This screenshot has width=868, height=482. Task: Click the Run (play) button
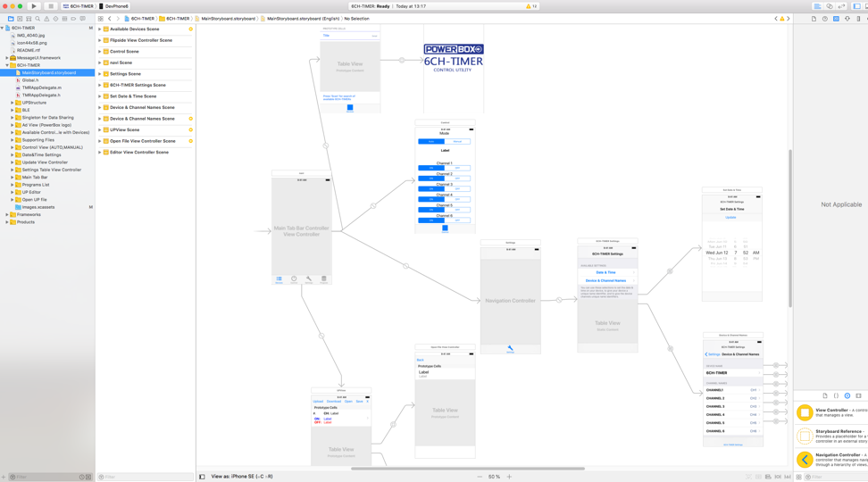coord(34,6)
